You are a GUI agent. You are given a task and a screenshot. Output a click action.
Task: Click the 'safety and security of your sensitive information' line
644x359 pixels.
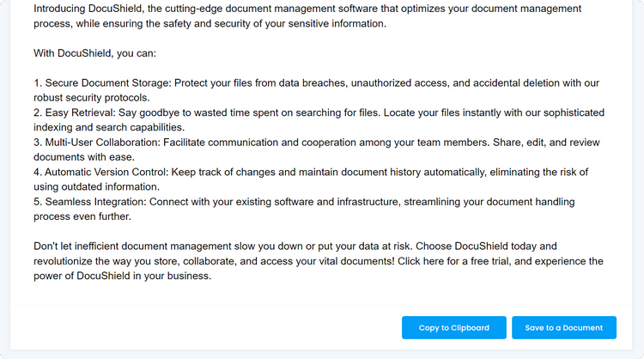210,23
